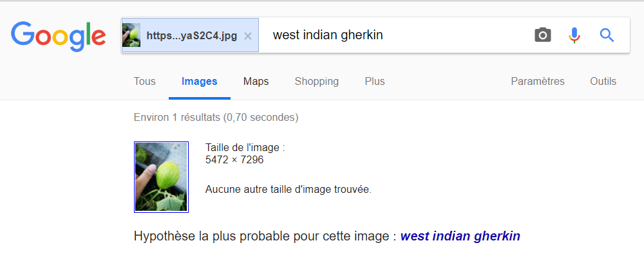The height and width of the screenshot is (279, 644).
Task: Click the blue magnifier search button
Action: pyautogui.click(x=607, y=35)
